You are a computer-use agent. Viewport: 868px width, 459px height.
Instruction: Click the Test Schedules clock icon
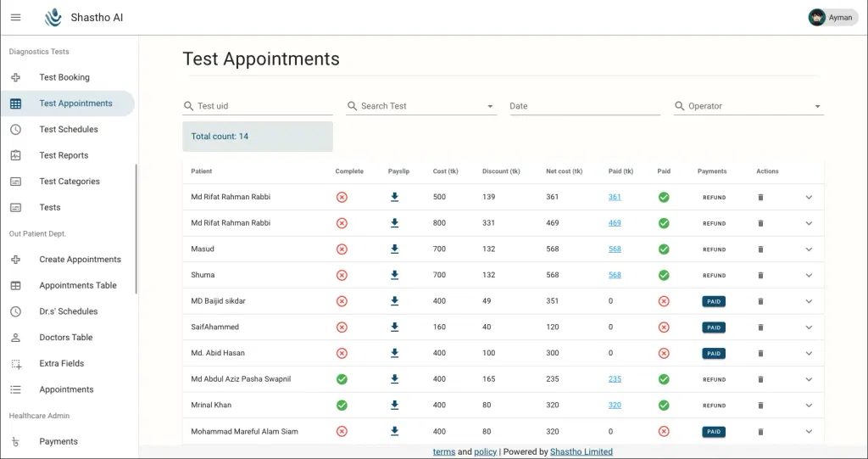point(15,130)
